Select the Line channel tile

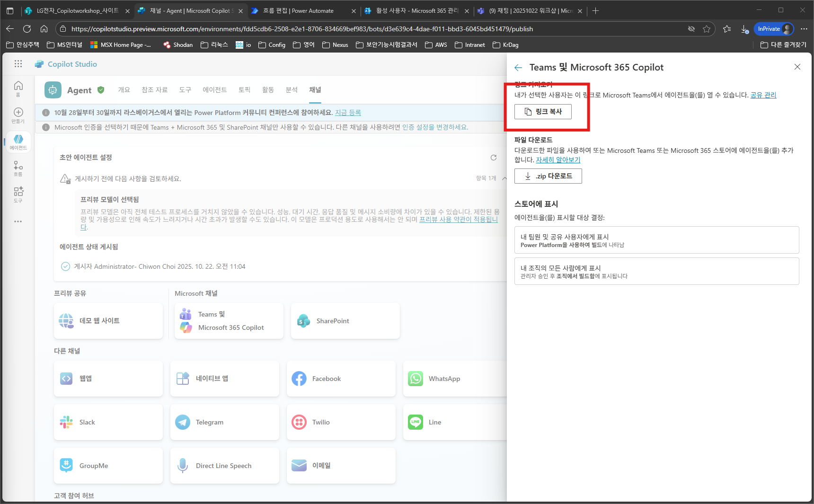pos(455,422)
